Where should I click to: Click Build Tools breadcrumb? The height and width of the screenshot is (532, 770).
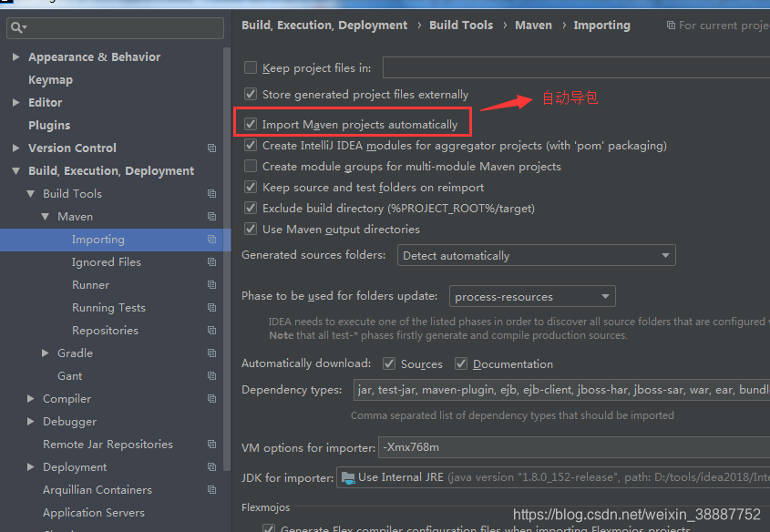[460, 25]
